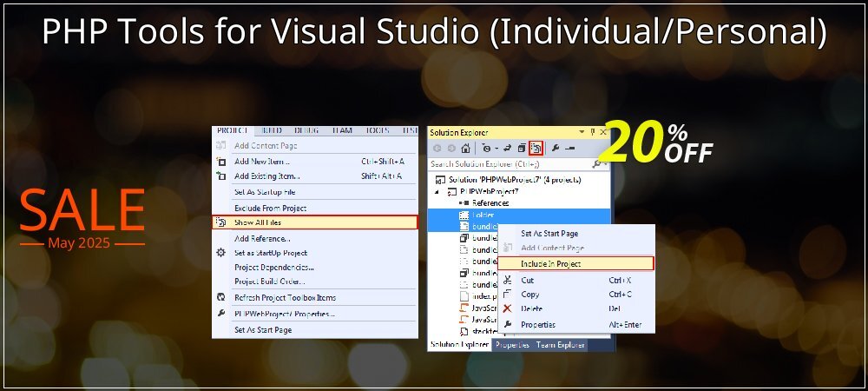Choose Add Reference menu entry
Screen dimensions: 868x391
[315, 239]
